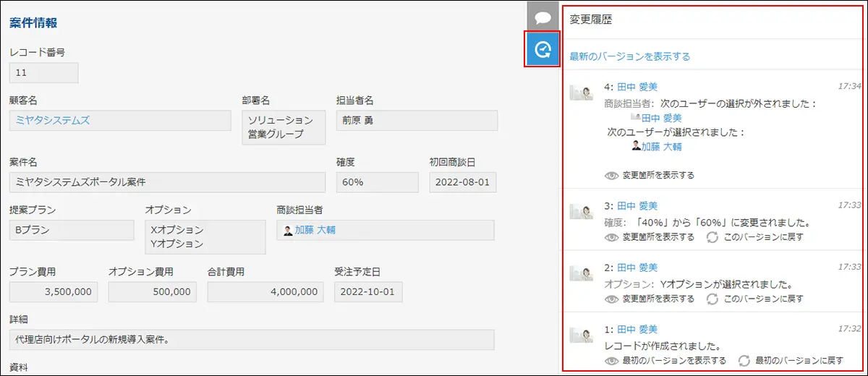Viewport: 868px width, 376px height.
Task: Click user avatar in version 1 entry
Action: (x=582, y=335)
